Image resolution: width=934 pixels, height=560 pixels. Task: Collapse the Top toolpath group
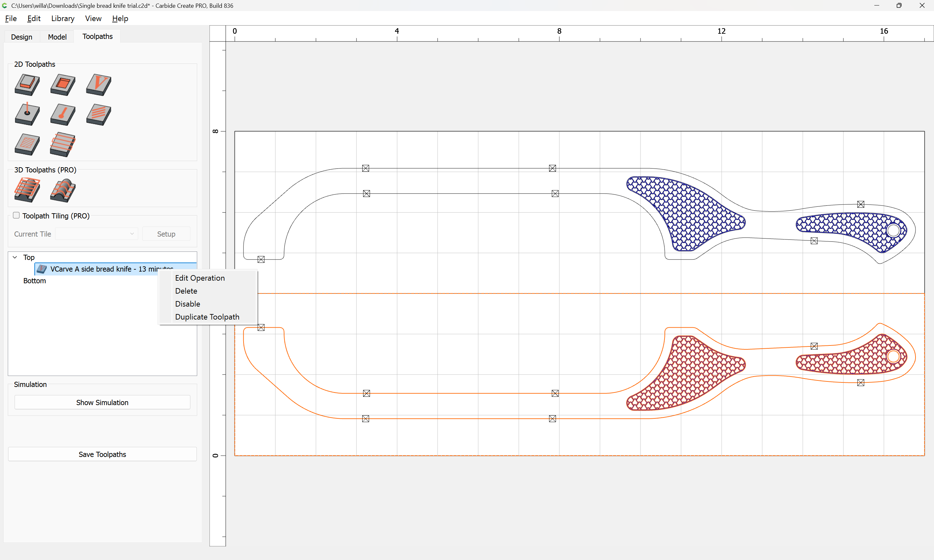(15, 257)
